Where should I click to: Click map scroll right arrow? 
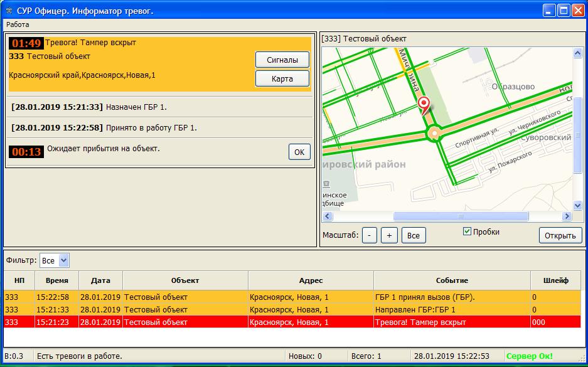[x=567, y=216]
